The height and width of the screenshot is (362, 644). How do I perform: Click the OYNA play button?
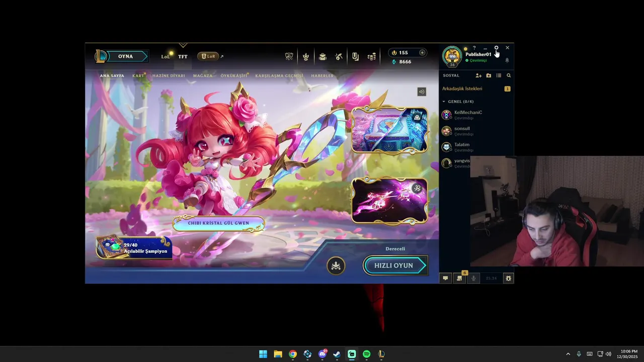pyautogui.click(x=125, y=56)
